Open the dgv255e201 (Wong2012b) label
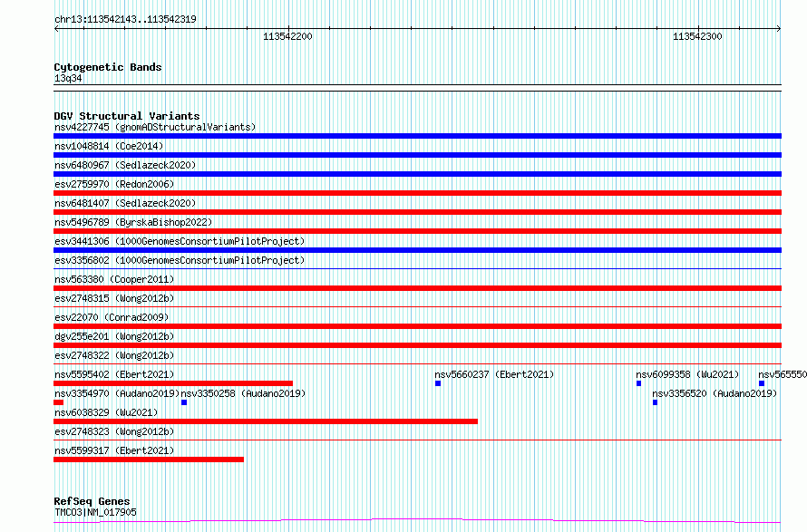This screenshot has width=807, height=532. pyautogui.click(x=114, y=336)
